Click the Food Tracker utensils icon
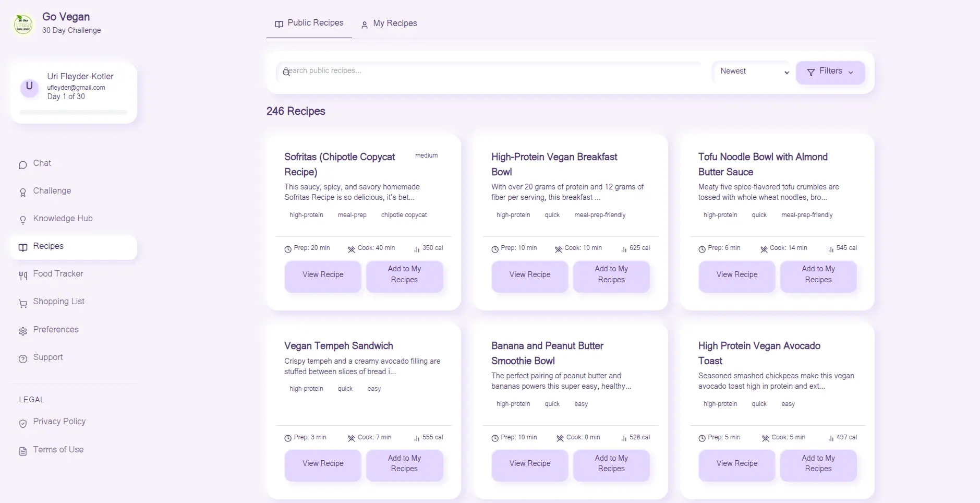The image size is (980, 503). (x=23, y=276)
